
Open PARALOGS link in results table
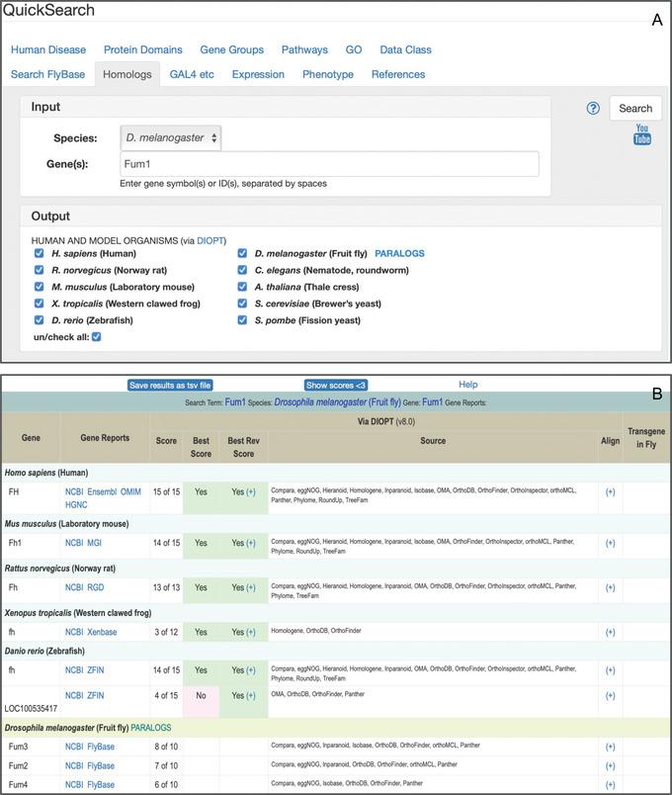(151, 728)
